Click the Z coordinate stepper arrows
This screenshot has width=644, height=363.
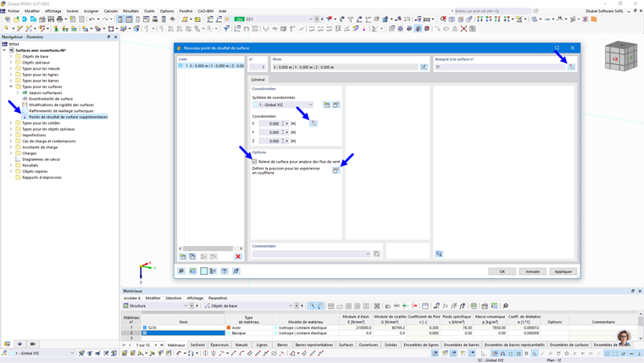285,141
